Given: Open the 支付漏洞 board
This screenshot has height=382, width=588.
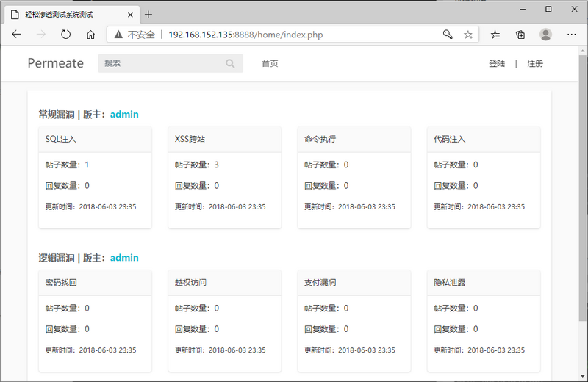Looking at the screenshot, I should 320,282.
